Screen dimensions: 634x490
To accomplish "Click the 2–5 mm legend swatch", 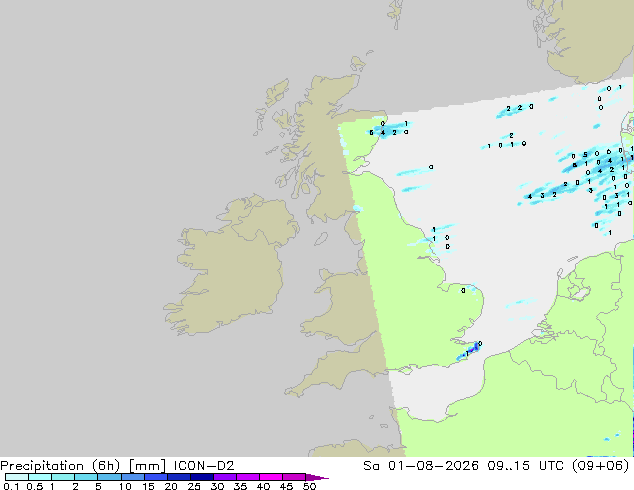I will 86,477.
